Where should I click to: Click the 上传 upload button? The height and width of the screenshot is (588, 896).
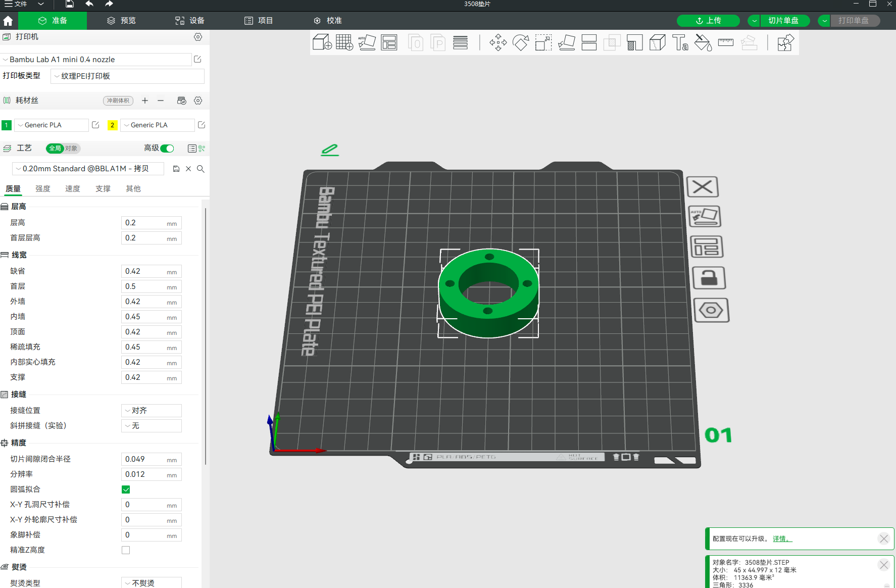click(708, 21)
